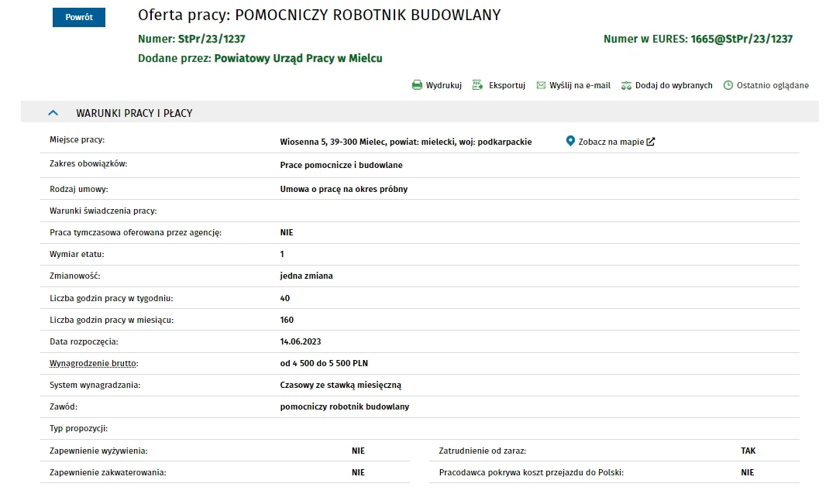Collapse the Warunki pracy i płacy section chevron
The height and width of the screenshot is (504, 836).
pos(53,113)
